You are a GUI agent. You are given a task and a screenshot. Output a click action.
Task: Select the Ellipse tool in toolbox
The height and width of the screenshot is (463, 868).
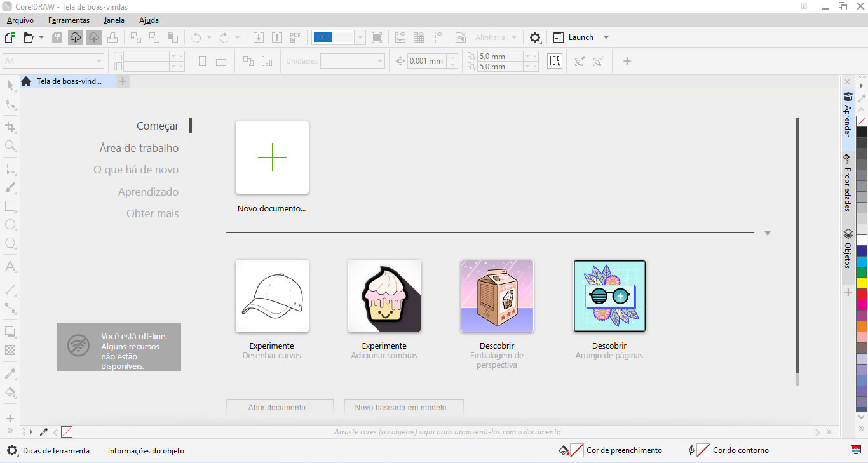10,225
